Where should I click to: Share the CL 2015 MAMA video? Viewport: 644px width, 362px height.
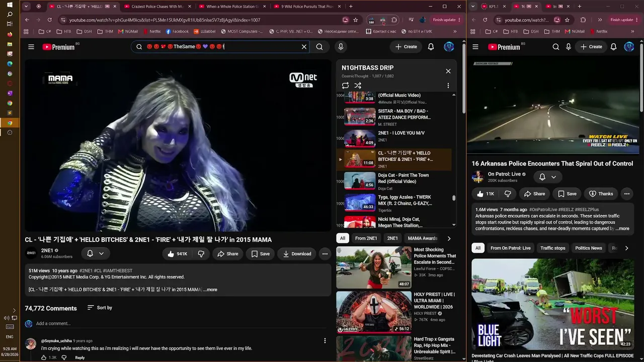[x=227, y=254]
